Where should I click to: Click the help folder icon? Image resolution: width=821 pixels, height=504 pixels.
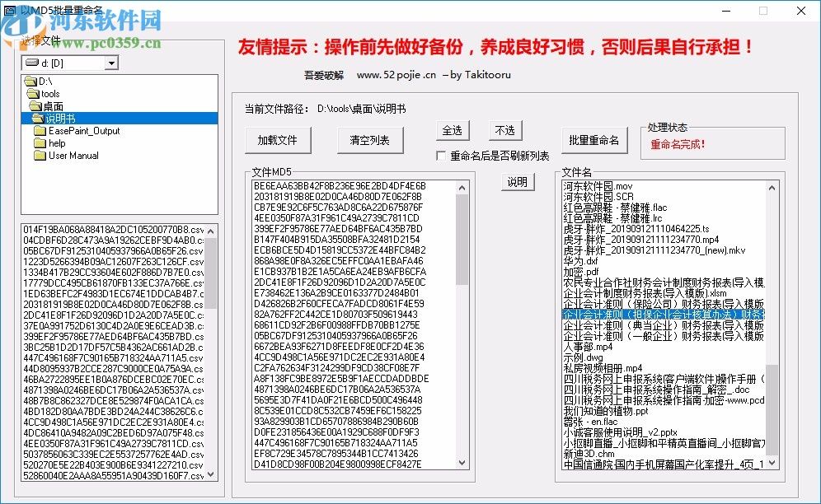point(40,143)
